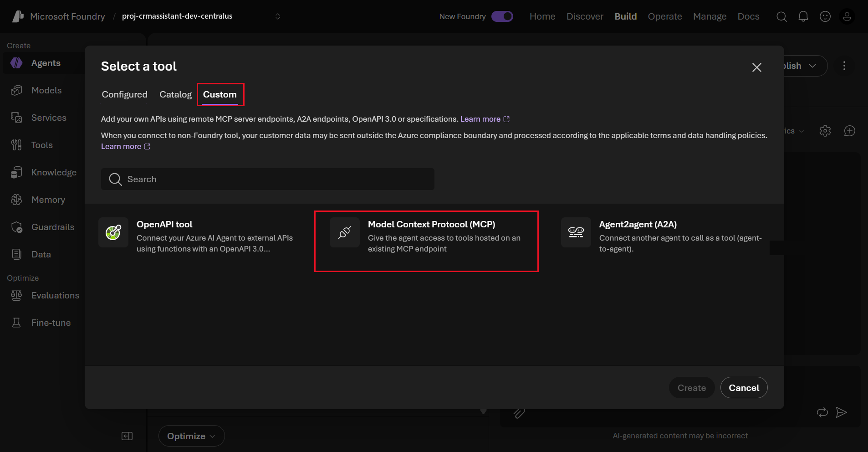868x452 pixels.
Task: Switch to the Configured tab
Action: 125,94
